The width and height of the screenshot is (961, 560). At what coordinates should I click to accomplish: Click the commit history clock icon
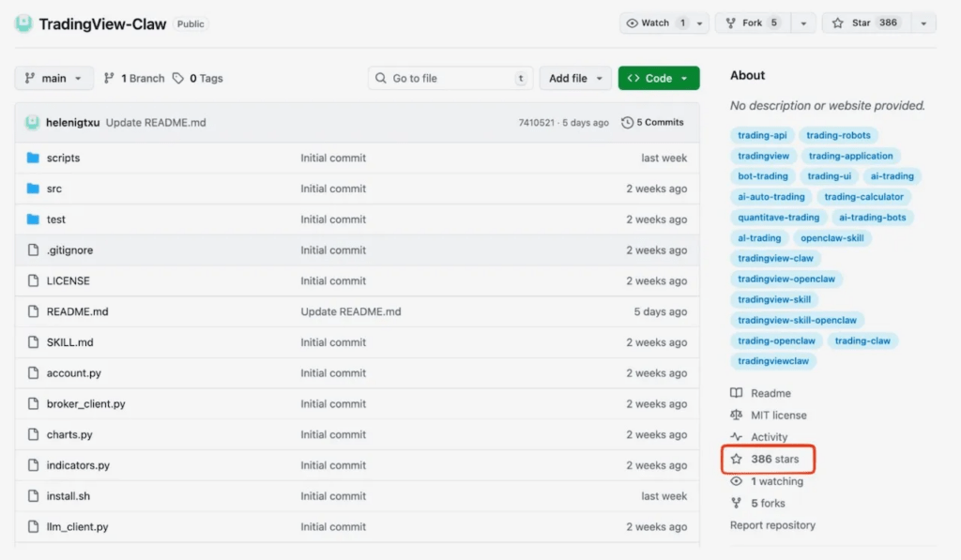pos(628,123)
